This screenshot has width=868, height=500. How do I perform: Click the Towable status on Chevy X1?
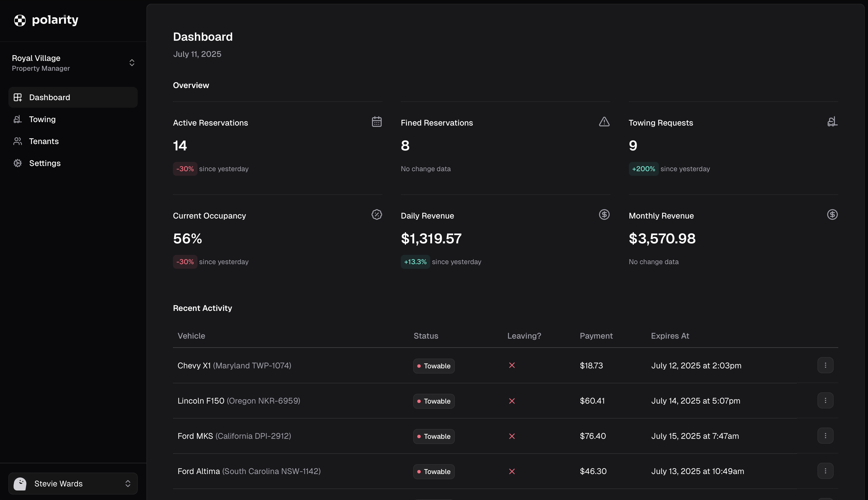coord(433,366)
